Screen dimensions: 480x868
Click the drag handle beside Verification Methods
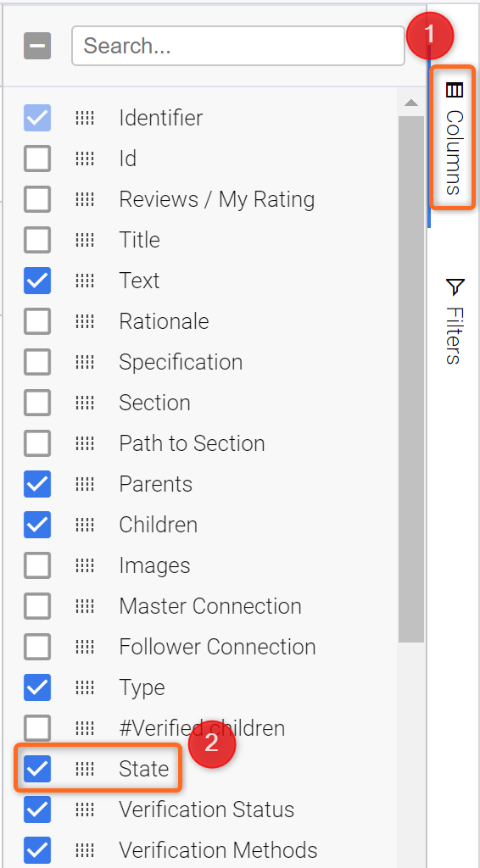pyautogui.click(x=85, y=850)
